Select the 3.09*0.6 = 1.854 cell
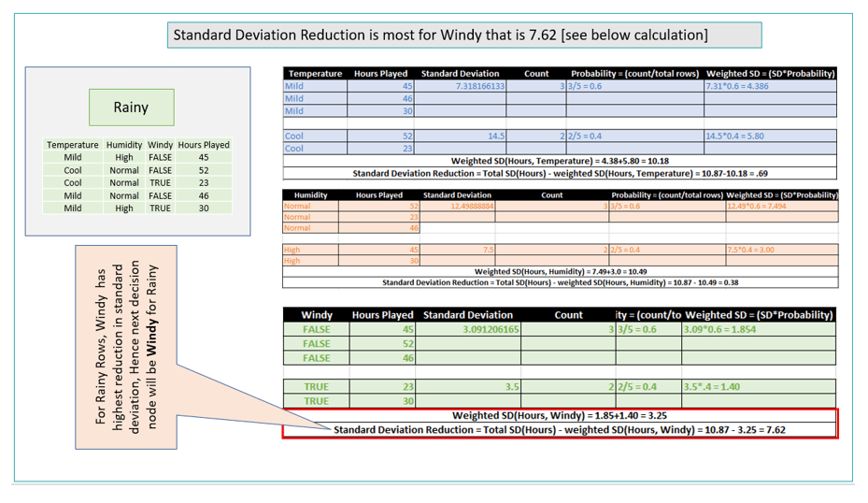868x503 pixels. tap(758, 329)
